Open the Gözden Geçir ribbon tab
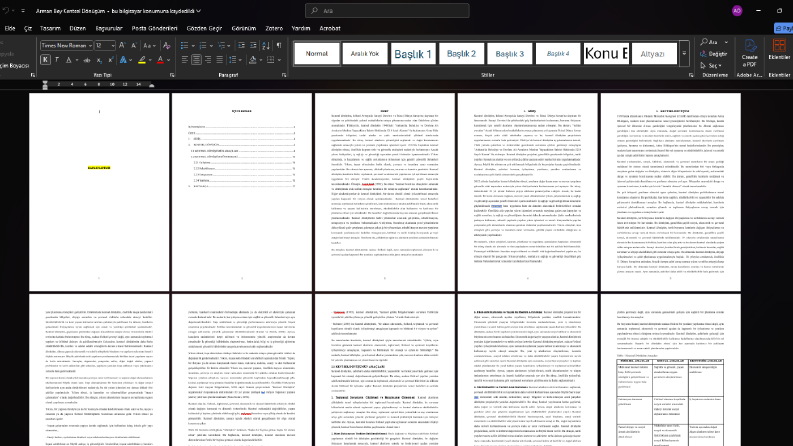Viewport: 793px width, 446px height. click(204, 28)
